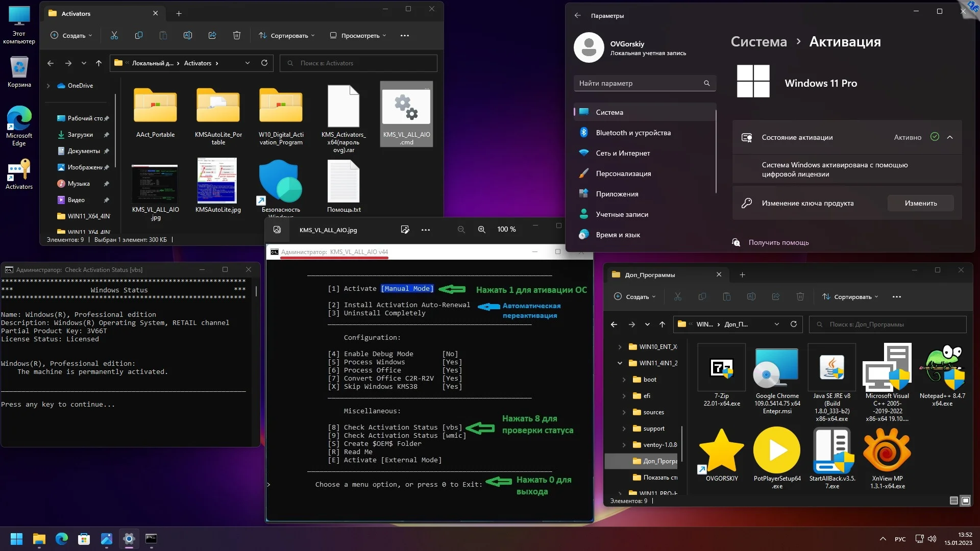This screenshot has height=551, width=980.
Task: Select Персонализация in settings sidebar
Action: 623,173
